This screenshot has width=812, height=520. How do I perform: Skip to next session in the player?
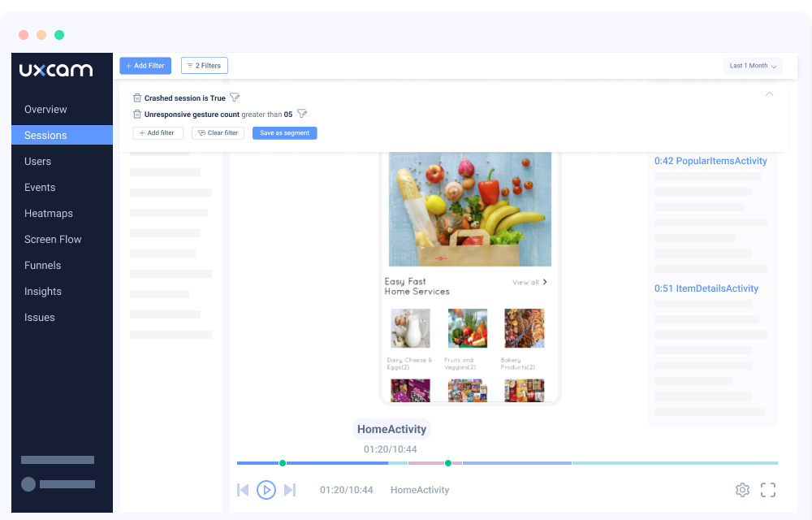coord(290,490)
